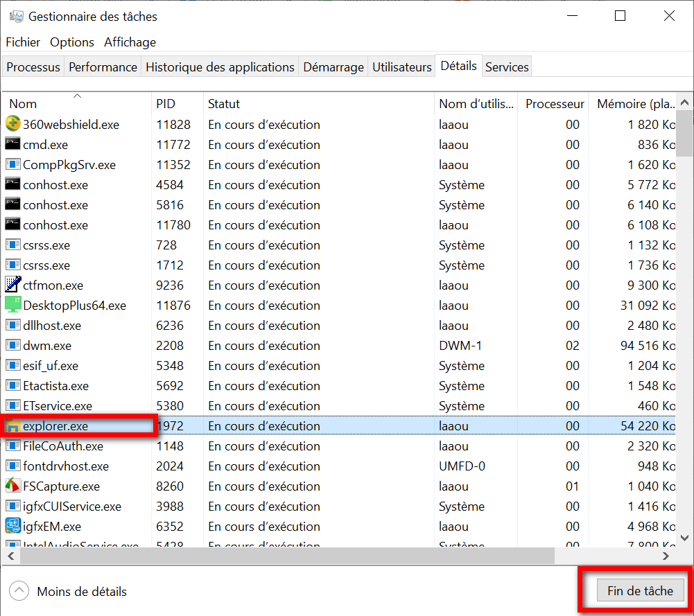Viewport: 694px width, 616px height.
Task: Collapse view with Moins de détails chevron
Action: (19, 591)
